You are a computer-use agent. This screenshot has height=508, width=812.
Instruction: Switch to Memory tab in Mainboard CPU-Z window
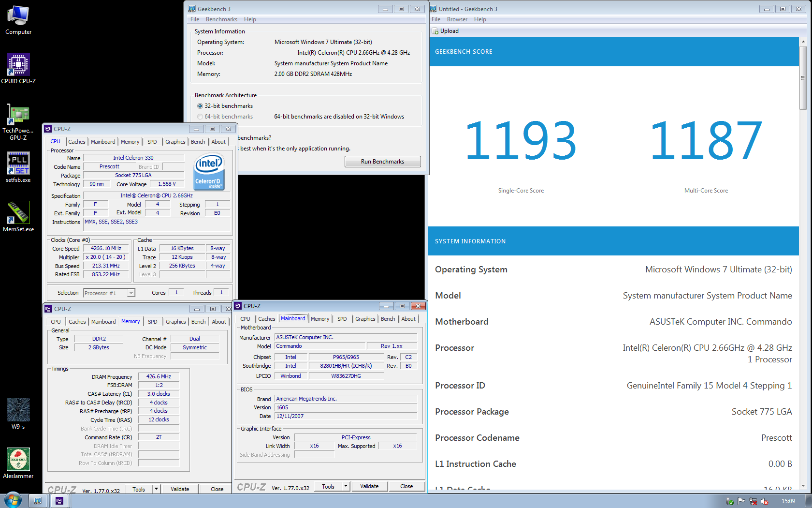point(320,319)
